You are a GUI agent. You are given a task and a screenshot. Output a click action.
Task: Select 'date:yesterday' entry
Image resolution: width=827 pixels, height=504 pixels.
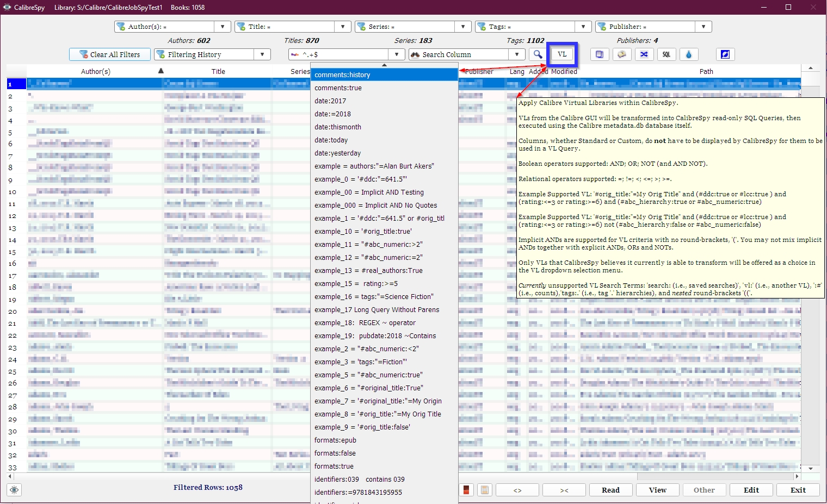click(x=384, y=153)
